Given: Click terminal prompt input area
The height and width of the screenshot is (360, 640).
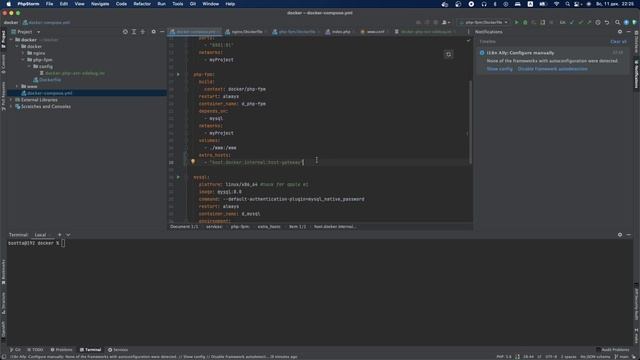Looking at the screenshot, I should click(x=63, y=243).
